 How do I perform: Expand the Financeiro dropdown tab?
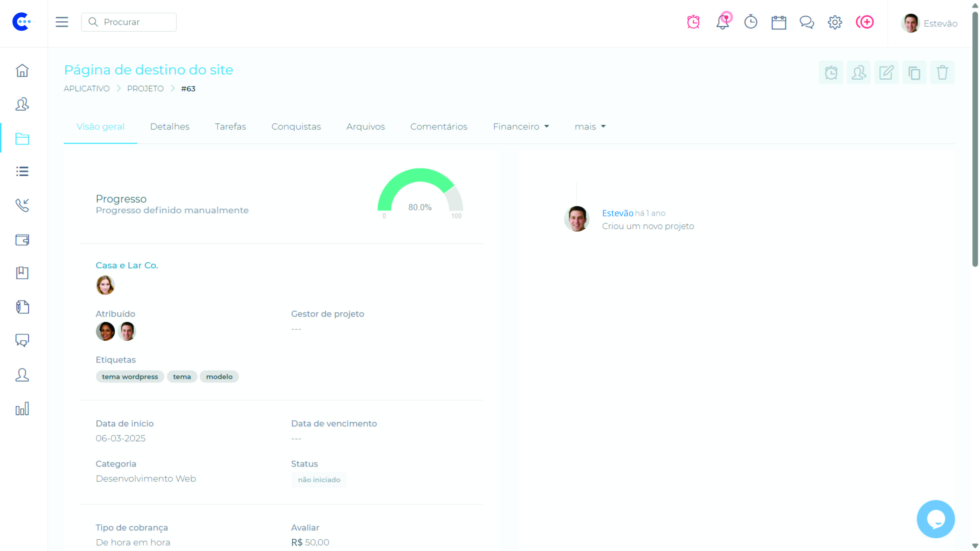(x=521, y=127)
